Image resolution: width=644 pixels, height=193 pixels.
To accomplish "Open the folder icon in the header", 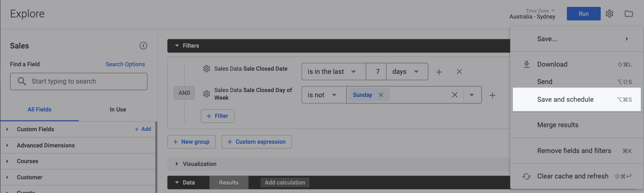I will [629, 14].
